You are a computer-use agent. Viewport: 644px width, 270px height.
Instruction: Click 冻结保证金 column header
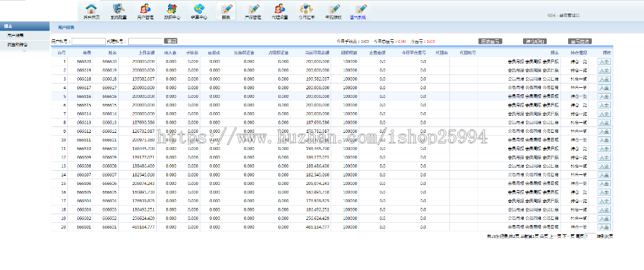[x=244, y=52]
